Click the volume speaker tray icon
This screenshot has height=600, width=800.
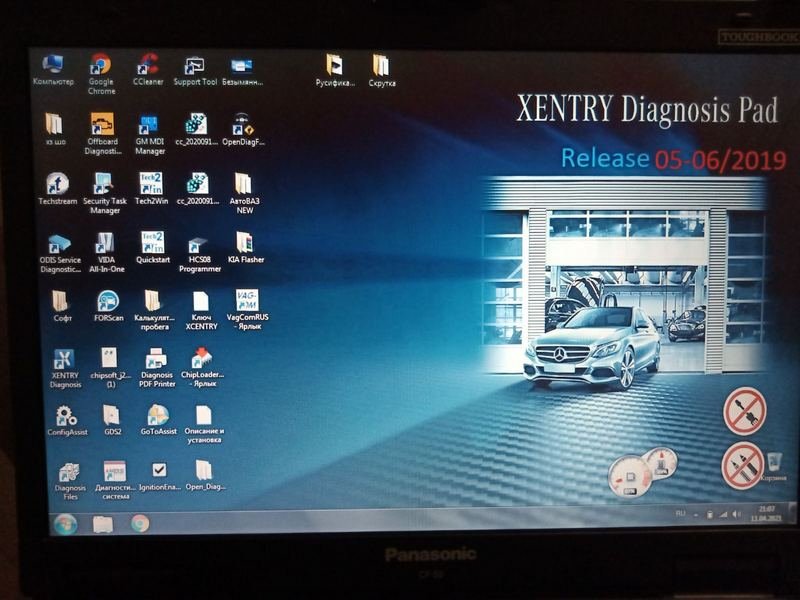[736, 514]
